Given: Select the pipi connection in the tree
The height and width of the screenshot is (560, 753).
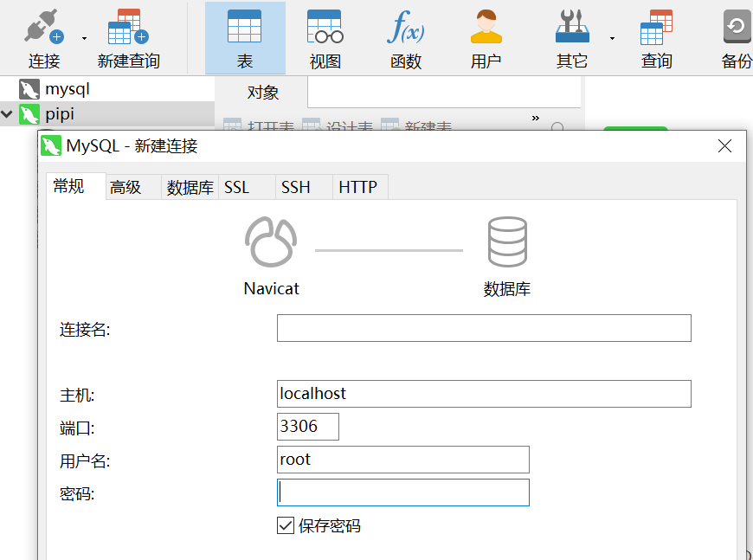Looking at the screenshot, I should (60, 114).
